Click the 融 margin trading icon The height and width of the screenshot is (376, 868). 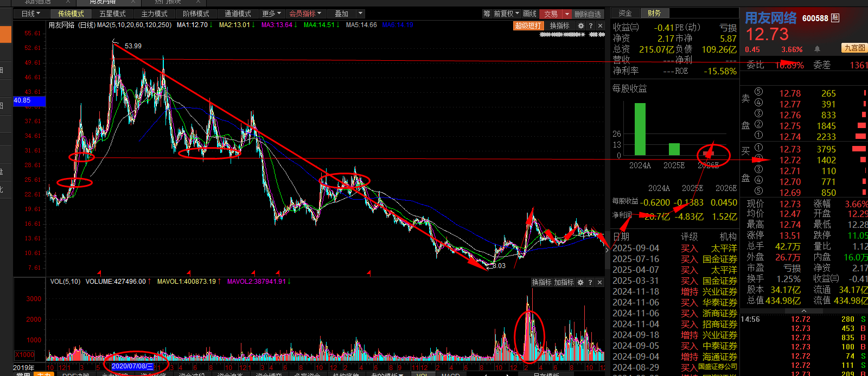pyautogui.click(x=835, y=18)
